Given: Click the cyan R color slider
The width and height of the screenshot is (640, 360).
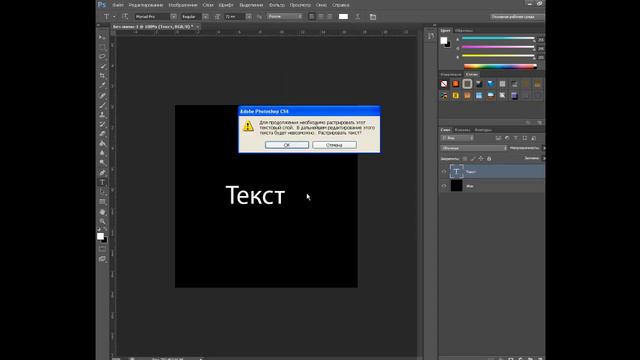Looking at the screenshot, I should pos(498,38).
